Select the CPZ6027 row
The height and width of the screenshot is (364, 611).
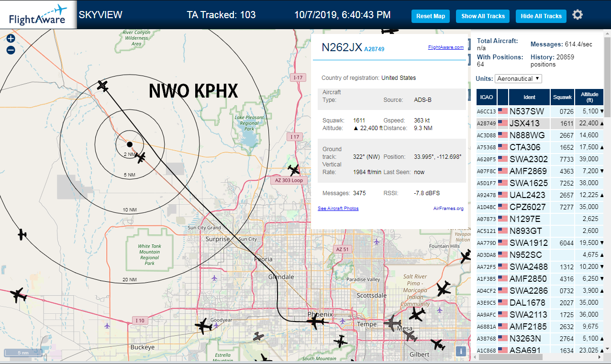coord(540,207)
